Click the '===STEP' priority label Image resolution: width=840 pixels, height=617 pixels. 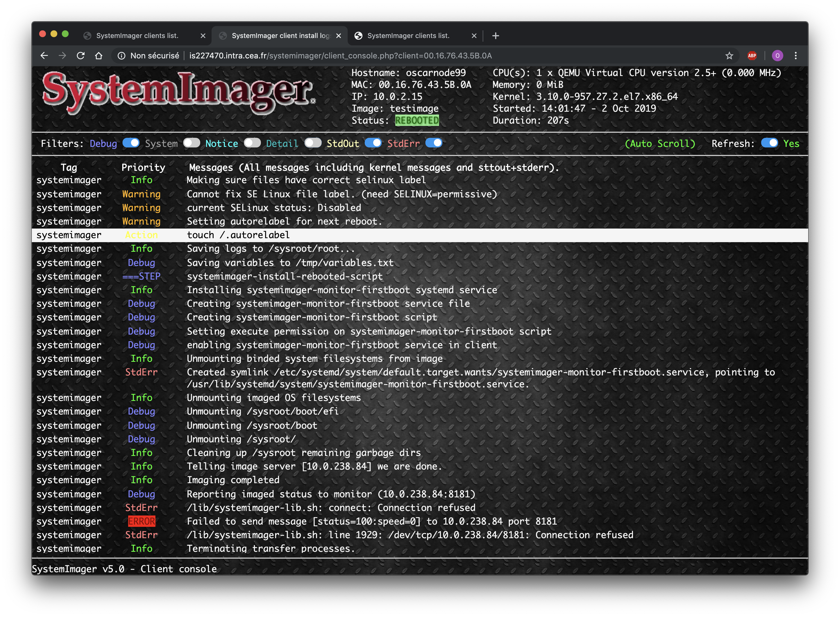(142, 276)
